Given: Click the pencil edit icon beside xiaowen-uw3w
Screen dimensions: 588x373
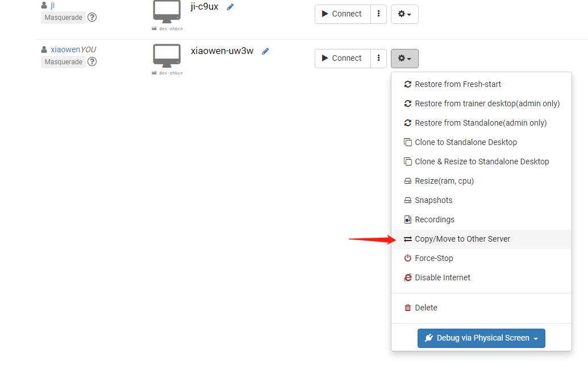Looking at the screenshot, I should 265,51.
